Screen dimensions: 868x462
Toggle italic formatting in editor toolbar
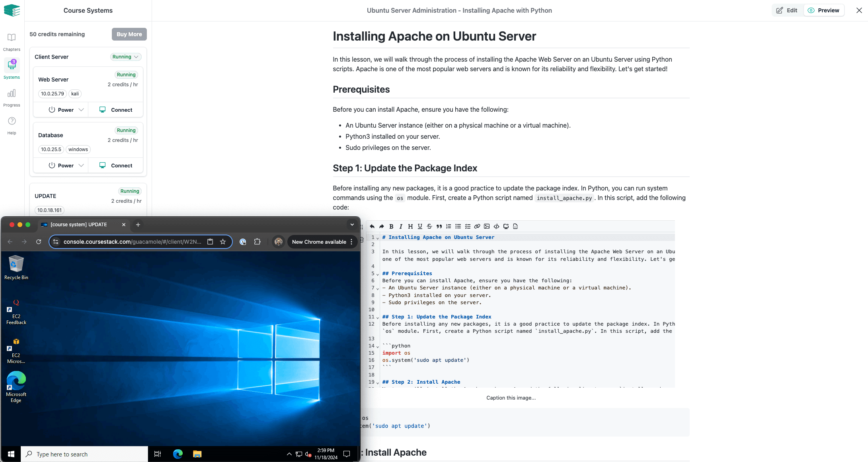point(401,226)
